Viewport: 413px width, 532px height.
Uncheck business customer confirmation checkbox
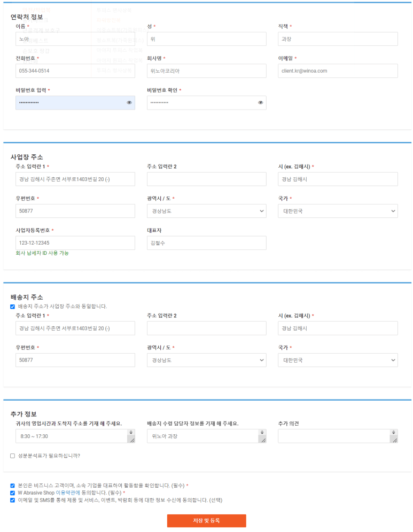(12, 486)
